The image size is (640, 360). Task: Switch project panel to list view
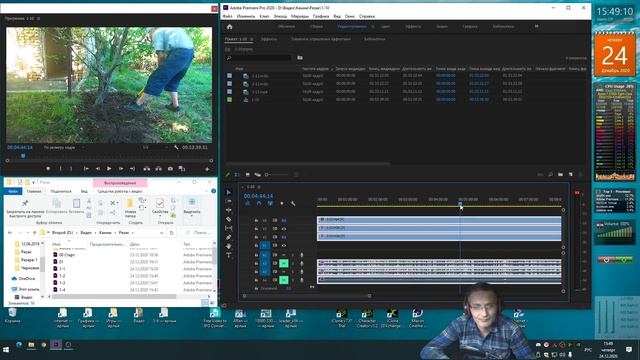(x=237, y=175)
